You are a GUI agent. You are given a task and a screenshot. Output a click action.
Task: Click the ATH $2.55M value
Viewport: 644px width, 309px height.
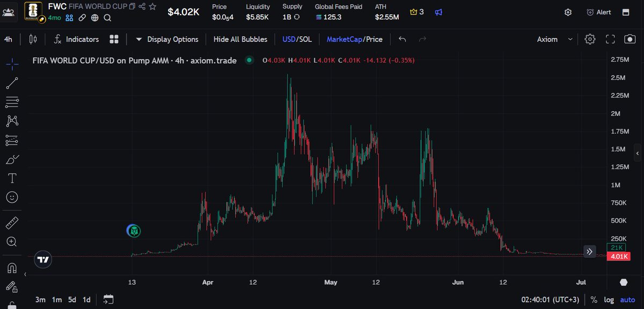pos(386,17)
